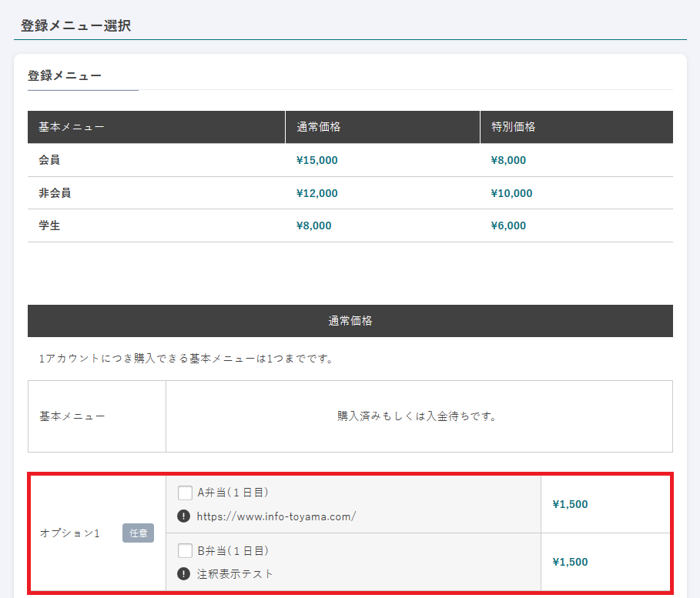The height and width of the screenshot is (598, 700).
Task: Check the B弁当(1日目) checkbox
Action: [x=185, y=551]
